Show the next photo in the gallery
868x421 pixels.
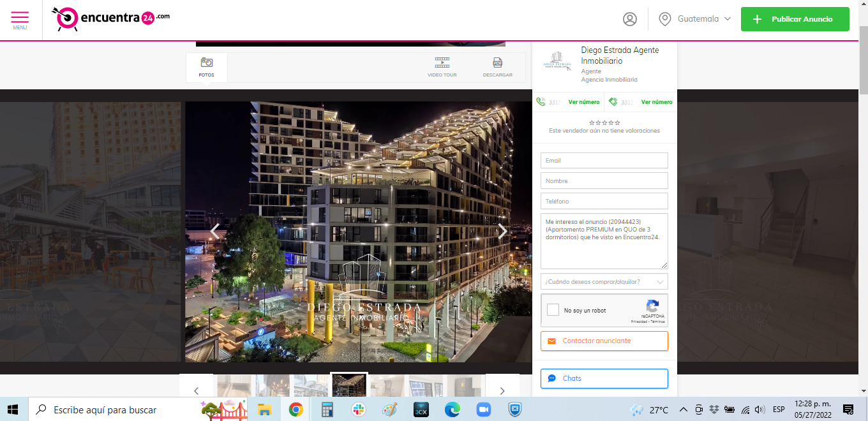click(x=502, y=231)
